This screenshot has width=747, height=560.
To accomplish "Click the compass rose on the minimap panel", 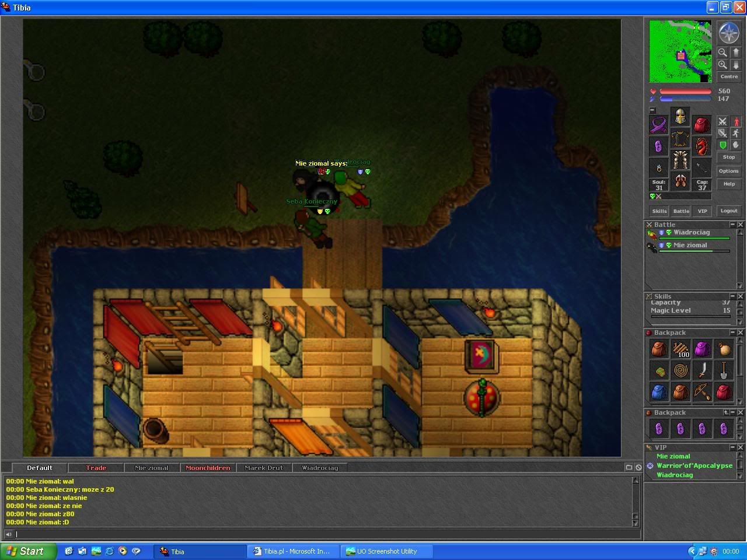I will 729,33.
